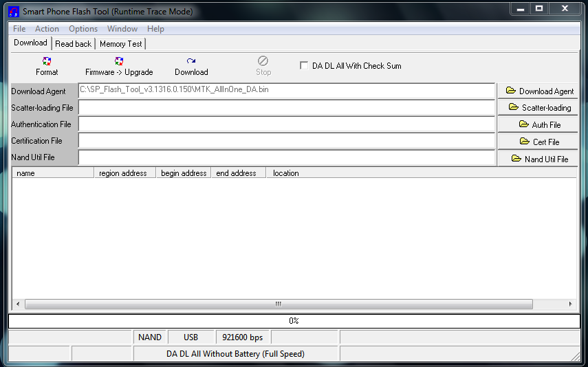Click the Download Agent row label
Viewport: 588px width, 367px height.
pos(39,91)
